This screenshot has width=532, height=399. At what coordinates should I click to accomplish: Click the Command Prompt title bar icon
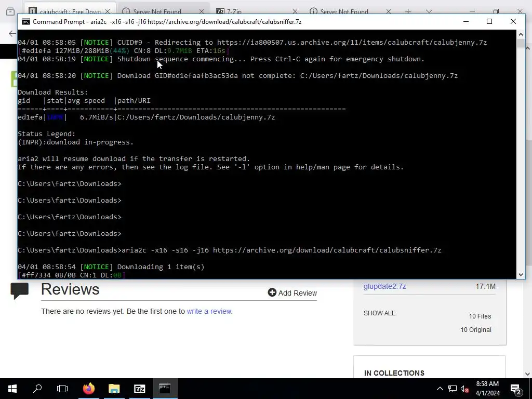(26, 22)
